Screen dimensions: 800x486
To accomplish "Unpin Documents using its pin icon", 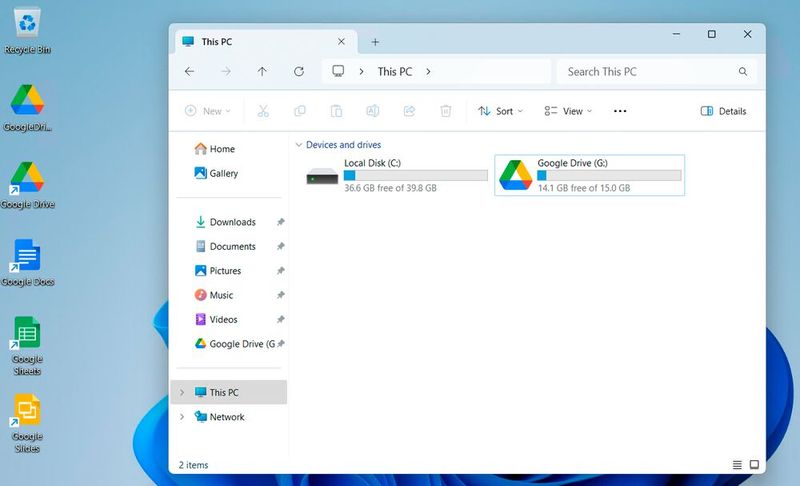I will (280, 246).
